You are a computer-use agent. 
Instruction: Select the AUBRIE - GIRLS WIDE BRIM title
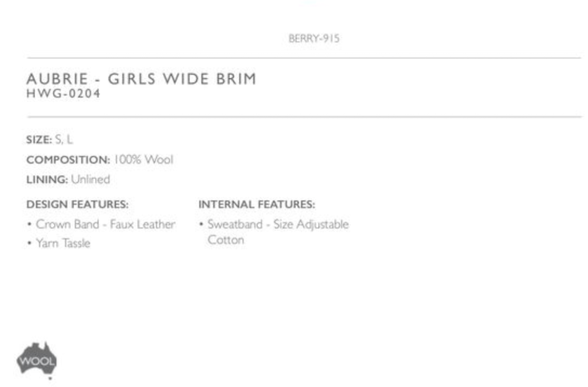(x=141, y=79)
